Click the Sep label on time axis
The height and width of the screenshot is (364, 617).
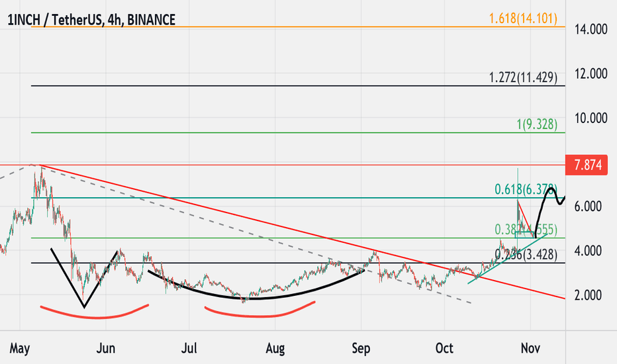361,349
